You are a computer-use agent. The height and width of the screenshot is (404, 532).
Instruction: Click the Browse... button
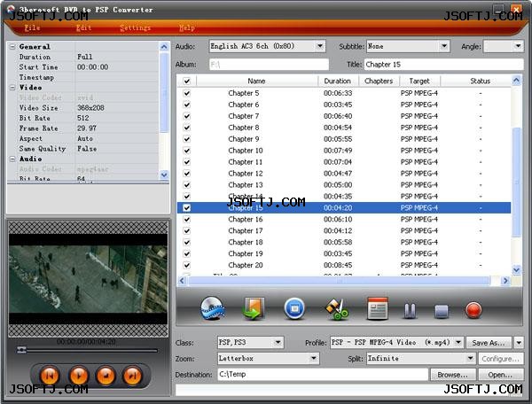[452, 375]
